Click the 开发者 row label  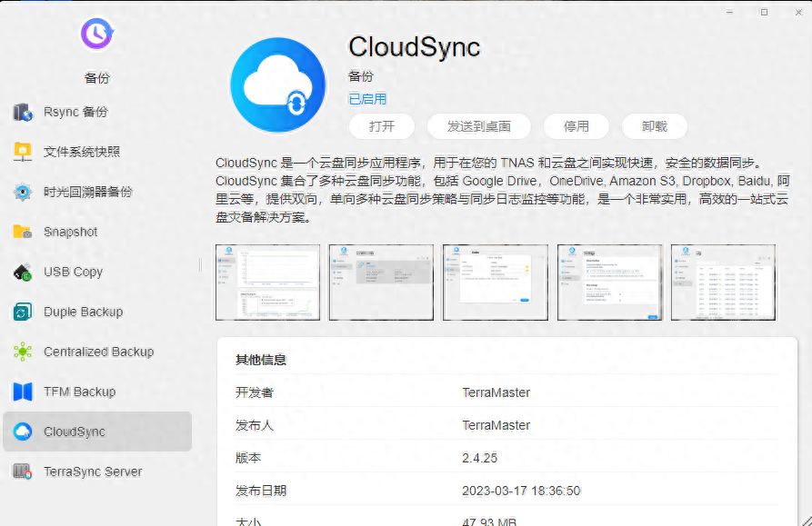255,392
